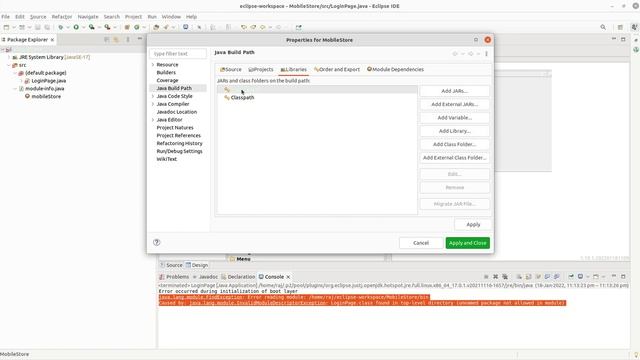The image size is (640, 360).
Task: Expand the Resource category in Properties
Action: pyautogui.click(x=153, y=64)
